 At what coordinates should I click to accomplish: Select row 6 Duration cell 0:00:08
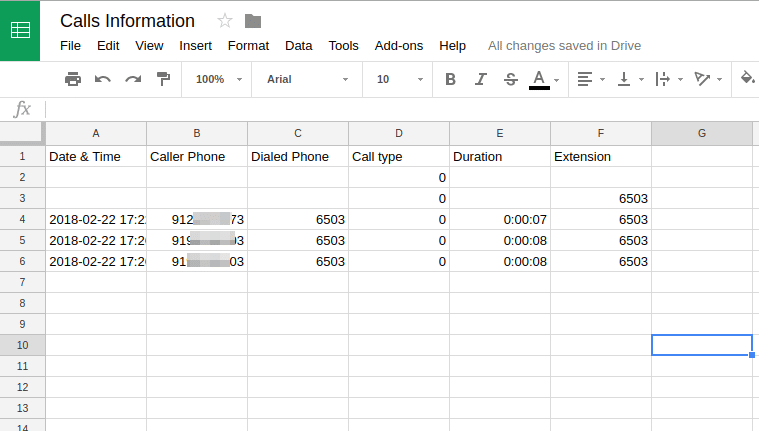500,262
